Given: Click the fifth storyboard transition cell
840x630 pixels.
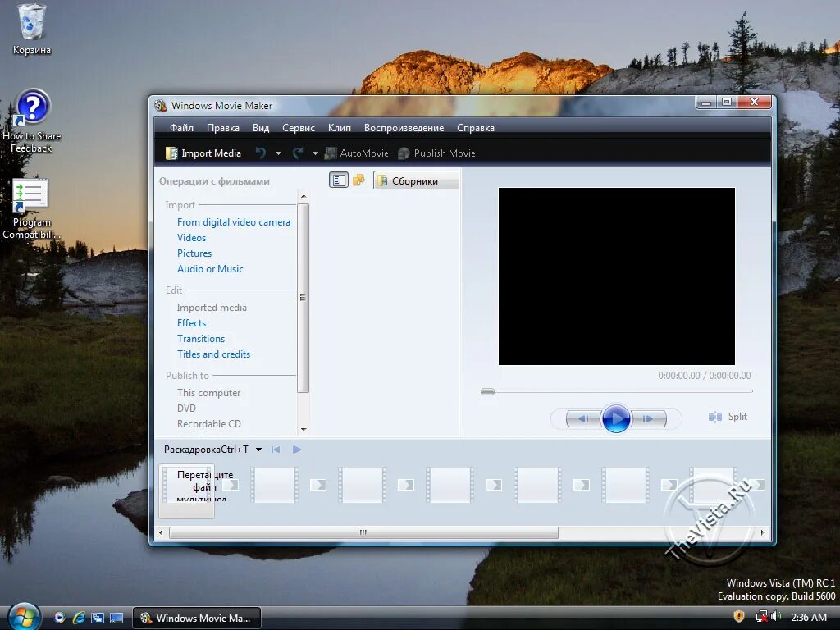Looking at the screenshot, I should click(582, 485).
